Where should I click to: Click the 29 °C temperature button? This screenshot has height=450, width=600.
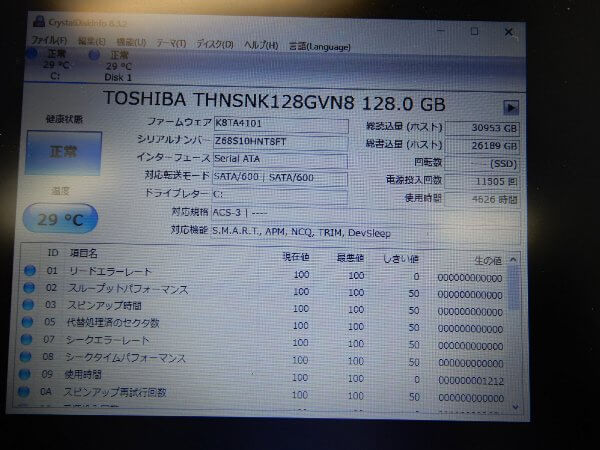point(60,219)
